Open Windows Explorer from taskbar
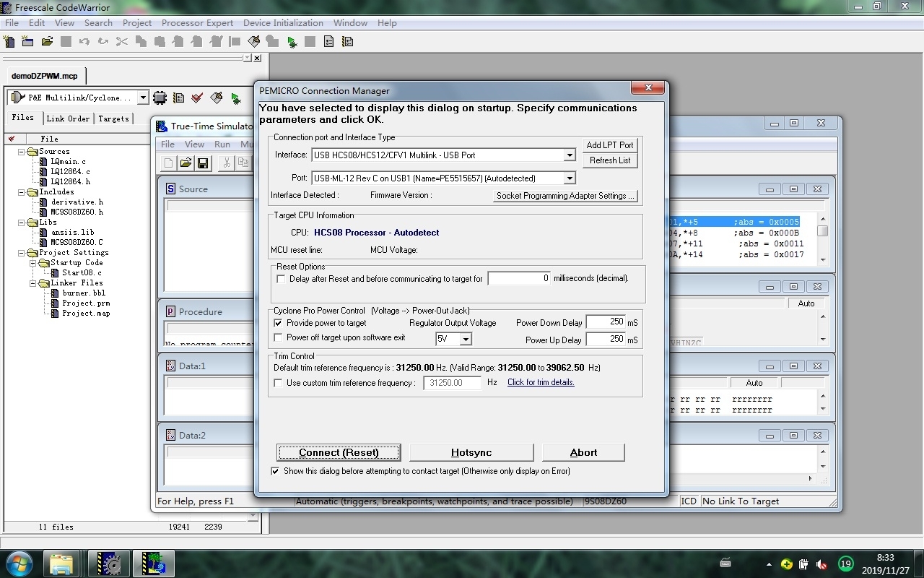924x578 pixels. tap(61, 564)
